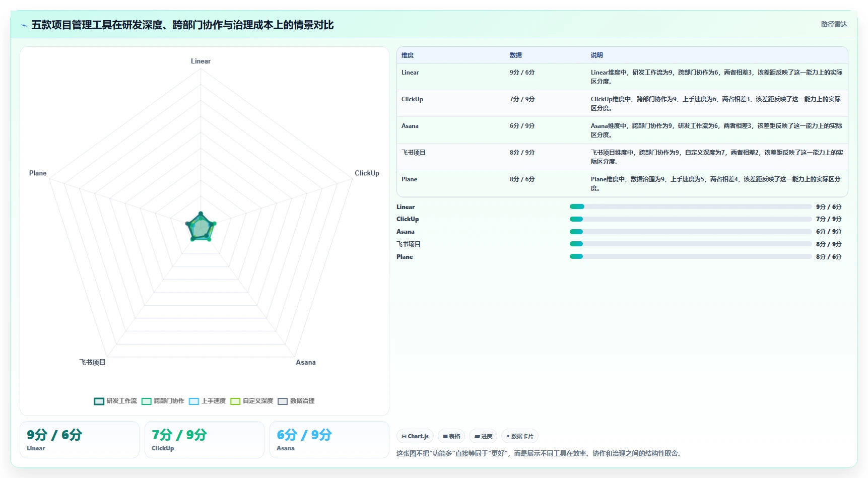Toggle the 自定义深度 legend item
Image resolution: width=868 pixels, height=478 pixels.
pyautogui.click(x=252, y=401)
